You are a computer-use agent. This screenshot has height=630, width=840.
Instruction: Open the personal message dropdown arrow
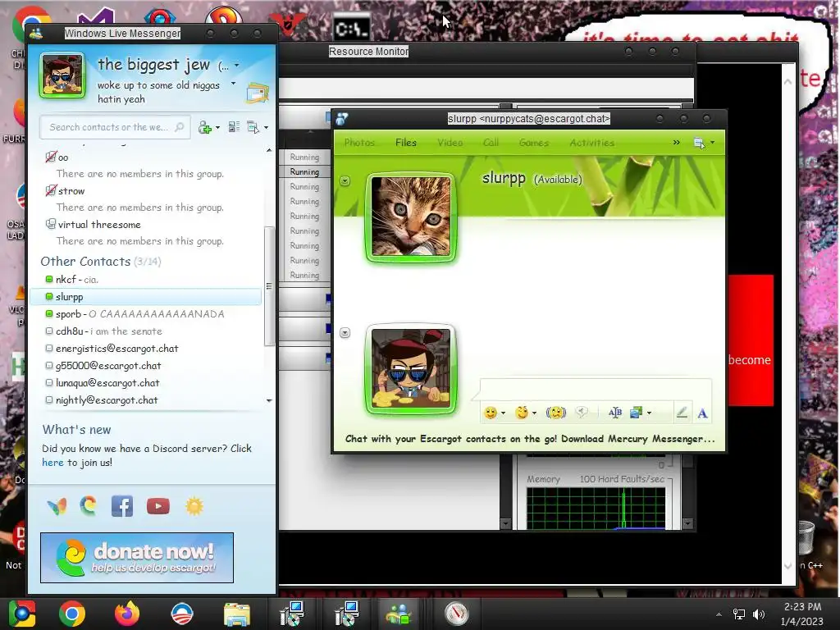pos(233,84)
